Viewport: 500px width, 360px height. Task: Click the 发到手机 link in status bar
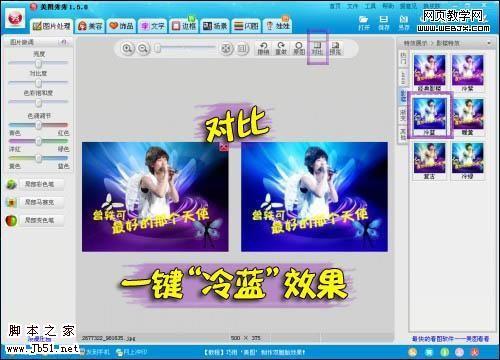click(95, 352)
